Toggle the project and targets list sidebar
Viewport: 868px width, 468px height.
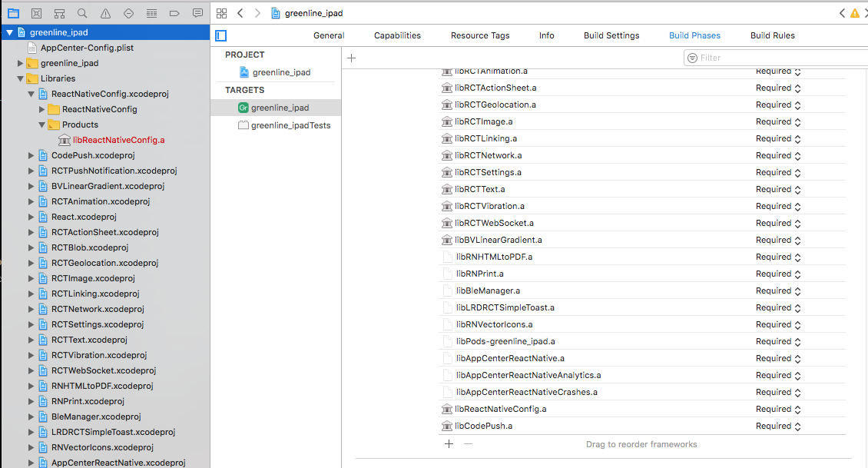(x=221, y=36)
